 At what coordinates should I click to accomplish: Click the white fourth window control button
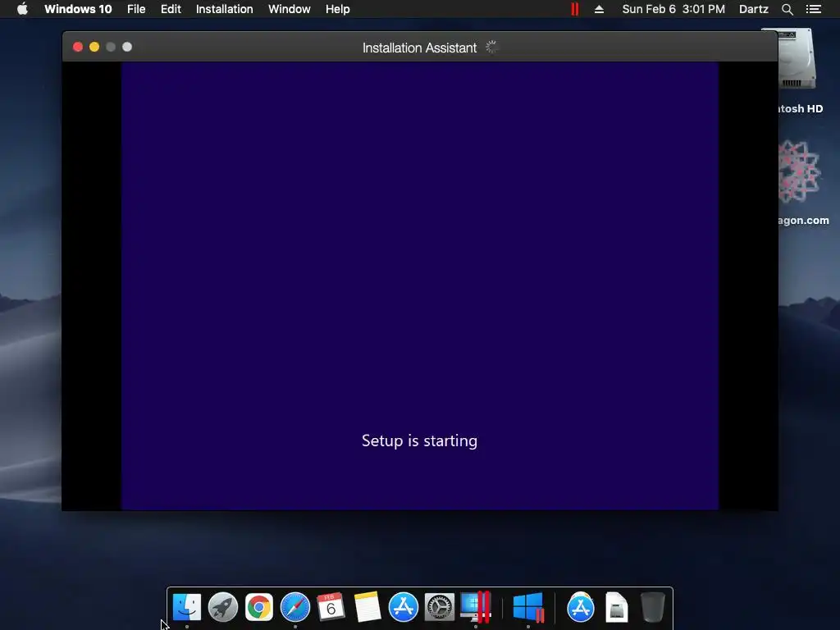pyautogui.click(x=127, y=47)
